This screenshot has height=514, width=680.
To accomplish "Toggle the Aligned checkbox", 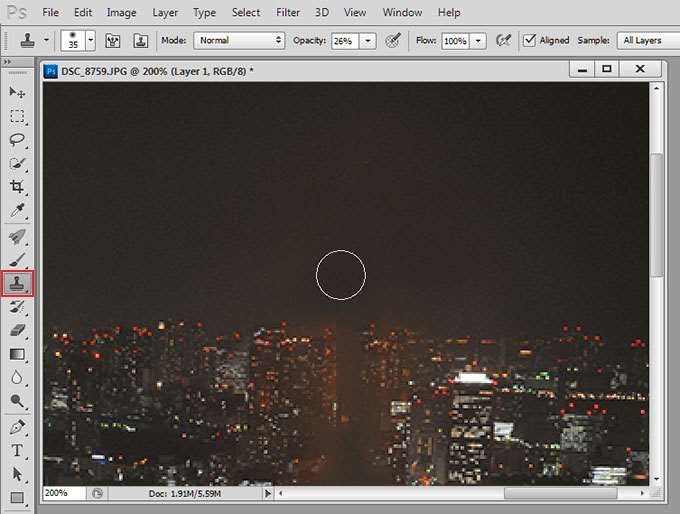I will click(529, 40).
